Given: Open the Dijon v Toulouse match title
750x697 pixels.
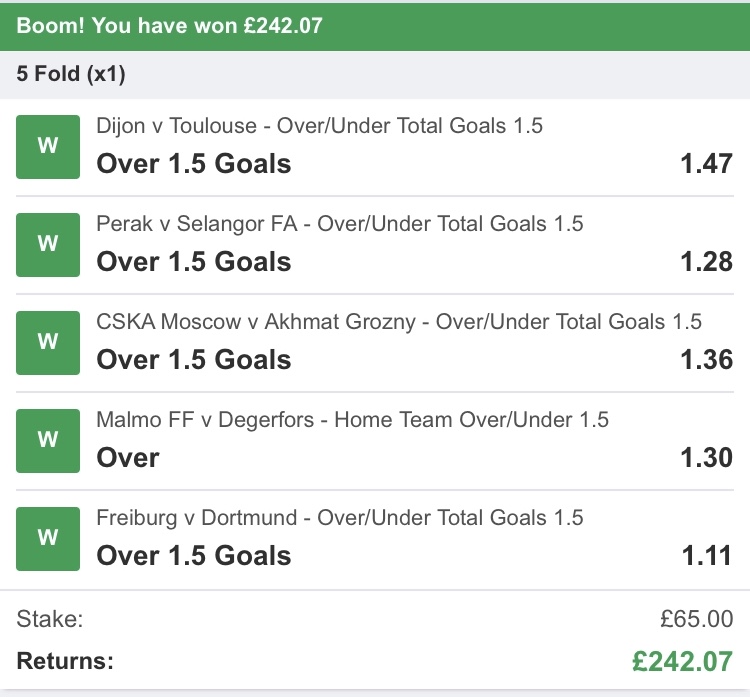Looking at the screenshot, I should click(320, 126).
